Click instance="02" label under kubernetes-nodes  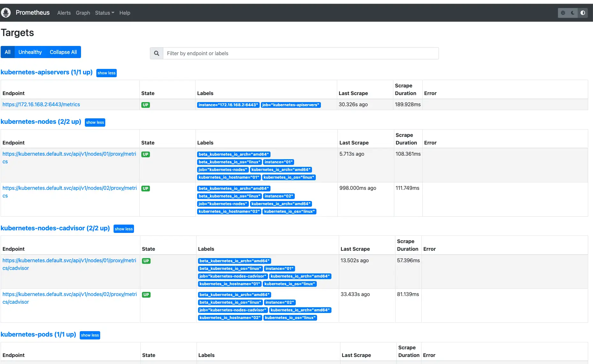coord(279,196)
